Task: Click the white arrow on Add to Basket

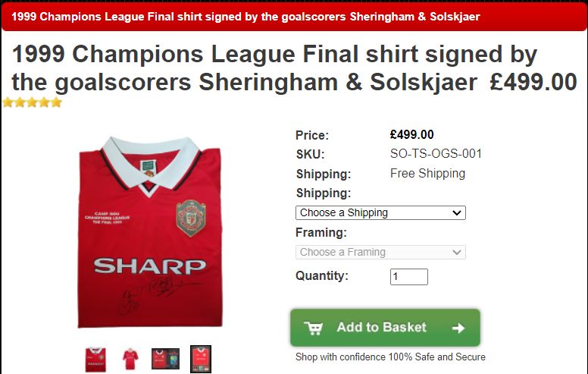Action: 458,328
